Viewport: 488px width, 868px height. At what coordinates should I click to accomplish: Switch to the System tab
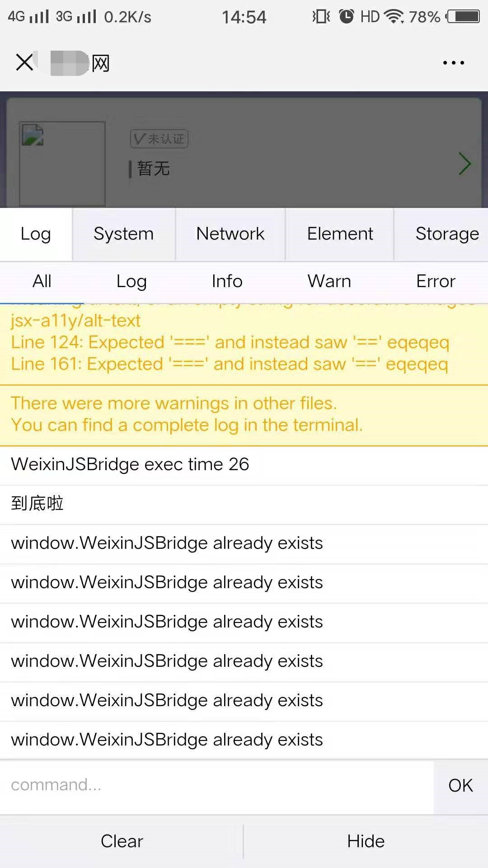click(x=124, y=234)
